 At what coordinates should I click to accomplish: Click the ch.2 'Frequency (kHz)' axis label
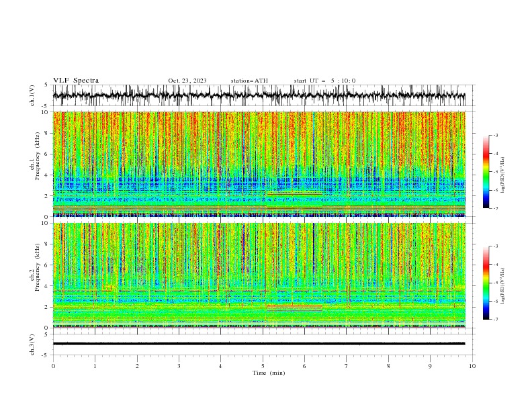38,267
